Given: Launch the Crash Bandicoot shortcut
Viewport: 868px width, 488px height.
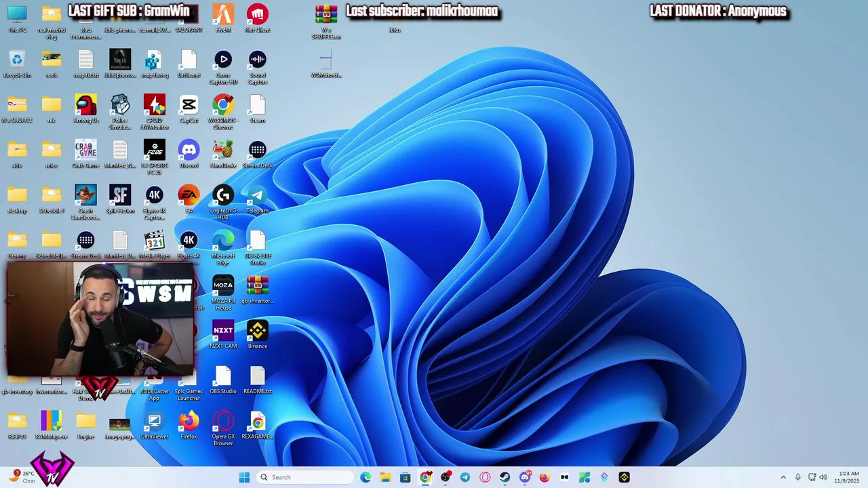Looking at the screenshot, I should [85, 202].
